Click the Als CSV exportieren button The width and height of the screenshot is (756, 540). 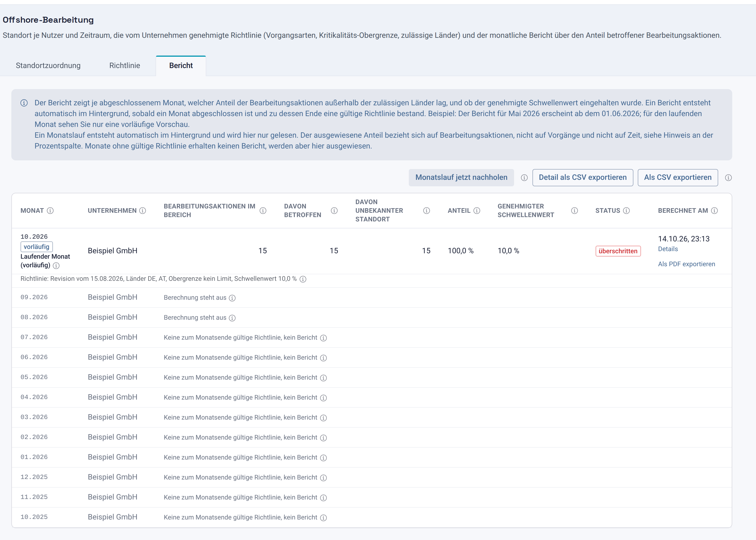(x=677, y=178)
